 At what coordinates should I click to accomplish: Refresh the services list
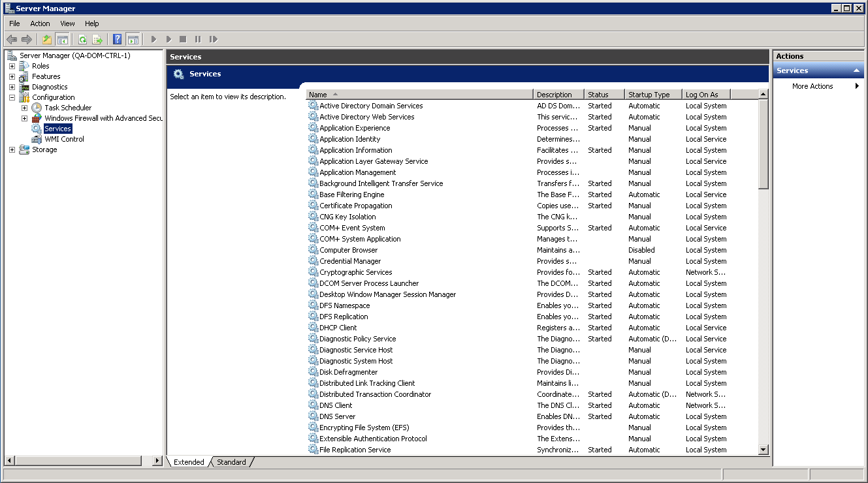[x=82, y=39]
